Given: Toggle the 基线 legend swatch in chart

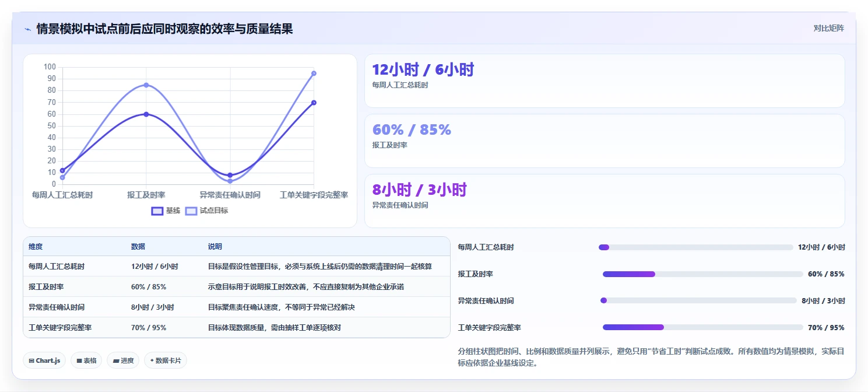Looking at the screenshot, I should coord(157,211).
